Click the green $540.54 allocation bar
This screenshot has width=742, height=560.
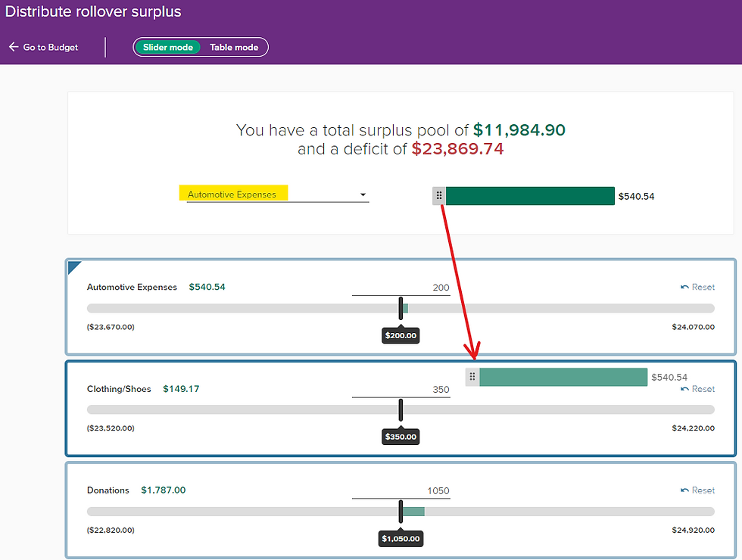point(530,195)
